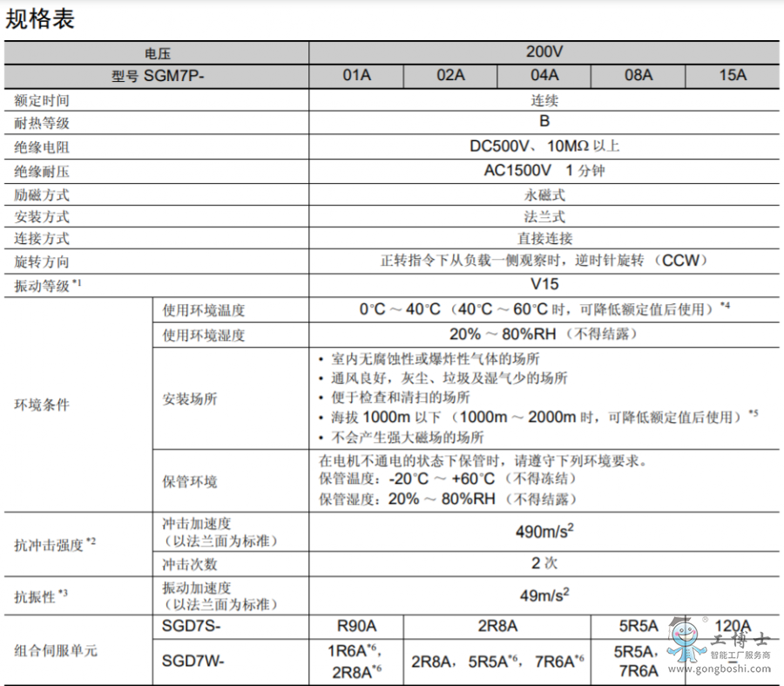Click the CCW rotation description text

pyautogui.click(x=544, y=261)
